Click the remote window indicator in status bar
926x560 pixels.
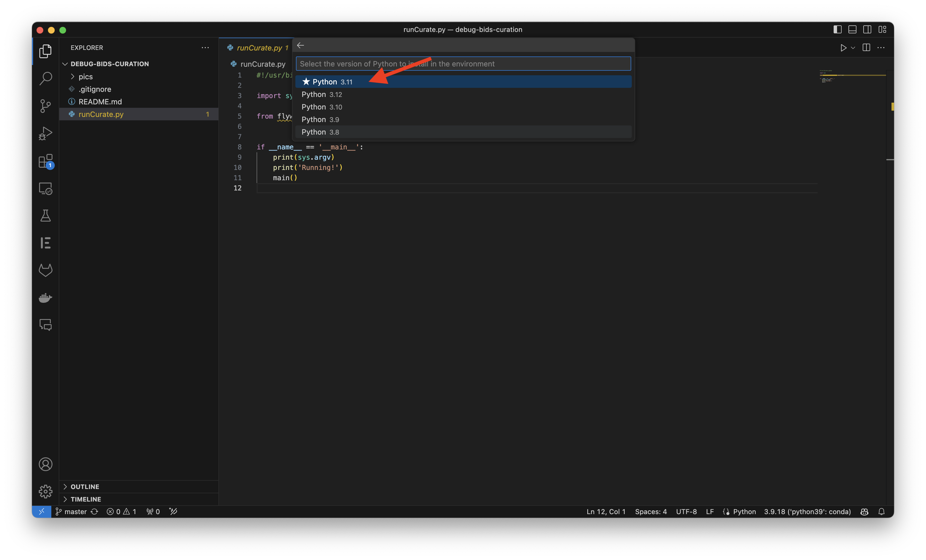tap(42, 512)
